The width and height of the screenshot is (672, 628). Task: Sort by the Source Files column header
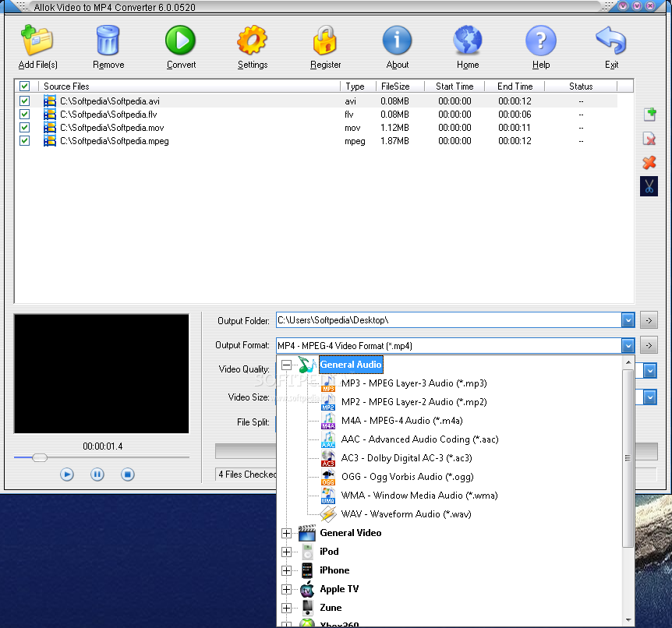189,86
